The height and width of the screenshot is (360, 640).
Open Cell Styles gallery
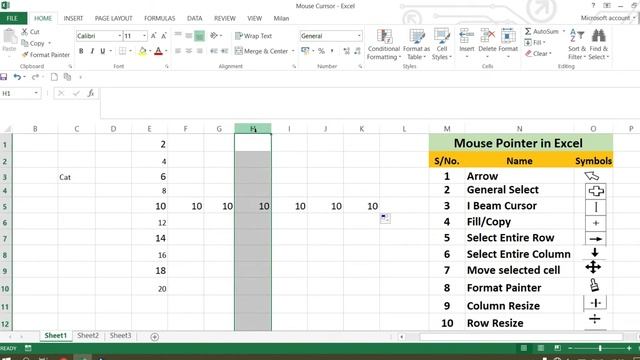[x=442, y=44]
